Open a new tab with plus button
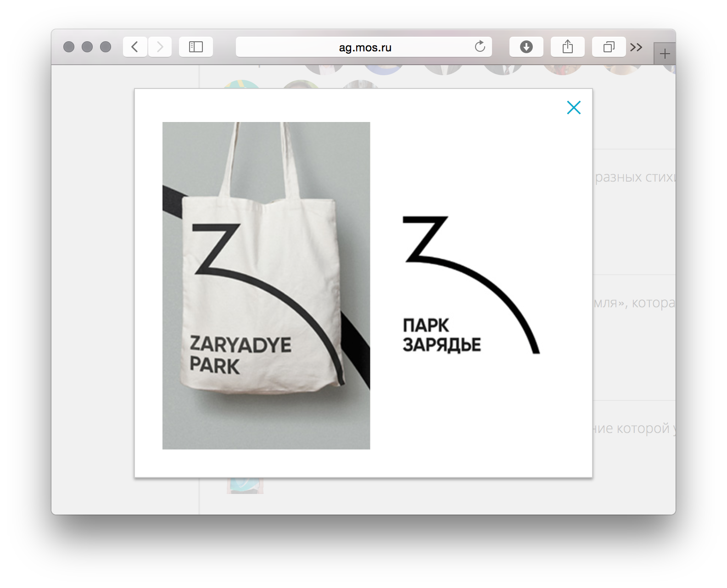Screen dimensions: 727x588 (x=665, y=54)
